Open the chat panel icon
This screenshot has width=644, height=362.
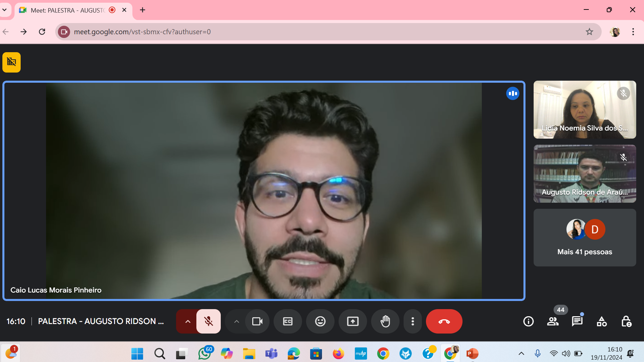(x=577, y=321)
